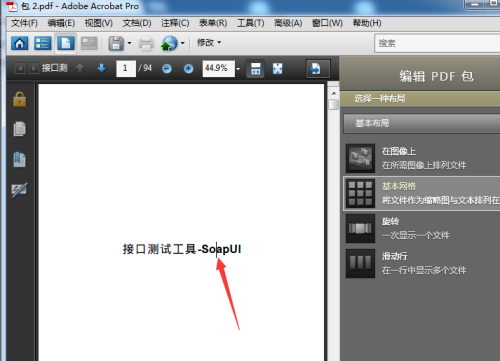Click the Home view icon

(19, 43)
